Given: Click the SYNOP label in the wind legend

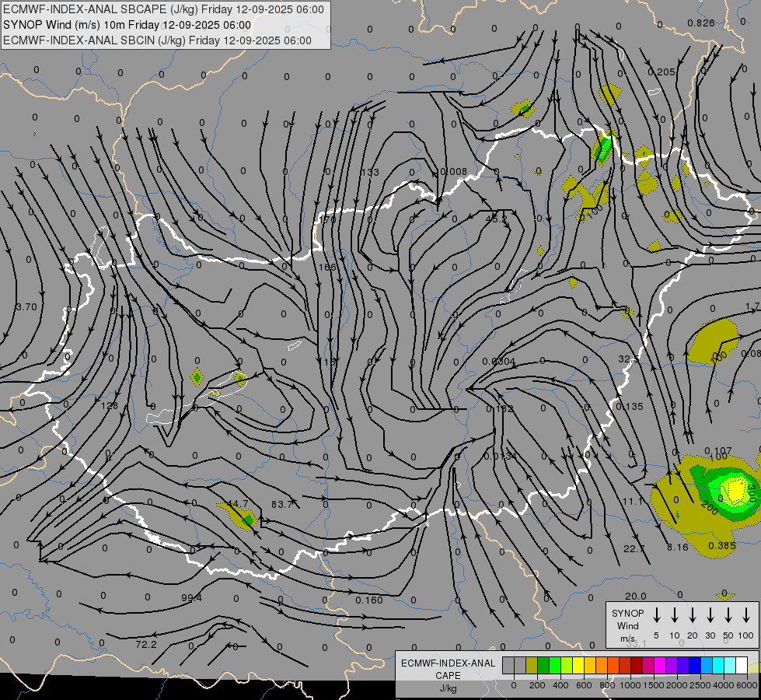Looking at the screenshot, I should click(627, 614).
